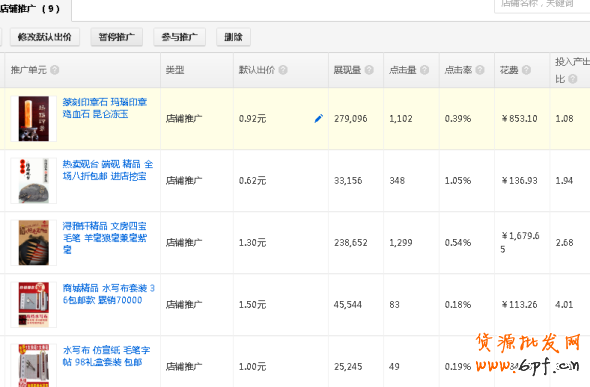Open the 文房四宝 毛笔 promotion link

click(x=105, y=238)
